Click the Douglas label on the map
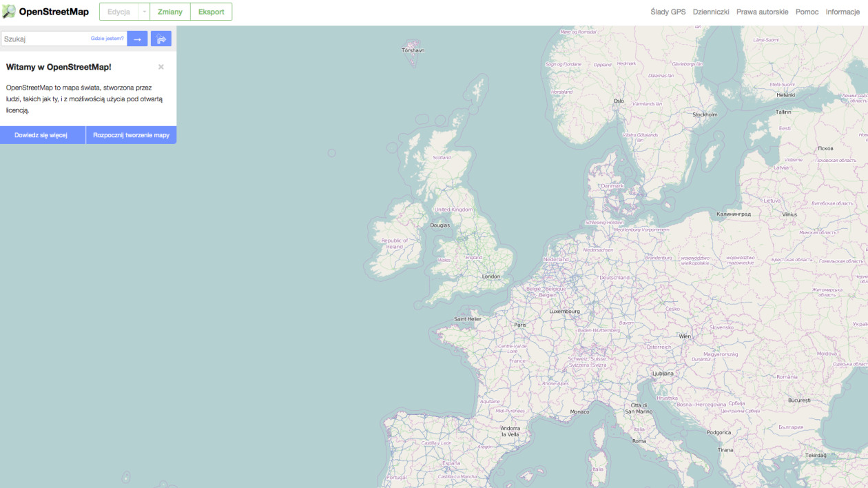The width and height of the screenshot is (868, 488). pyautogui.click(x=440, y=225)
